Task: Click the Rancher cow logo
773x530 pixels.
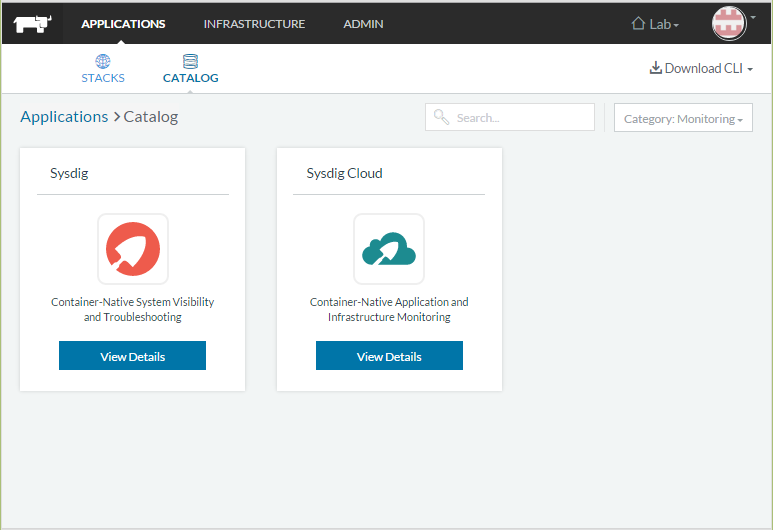Action: tap(32, 24)
